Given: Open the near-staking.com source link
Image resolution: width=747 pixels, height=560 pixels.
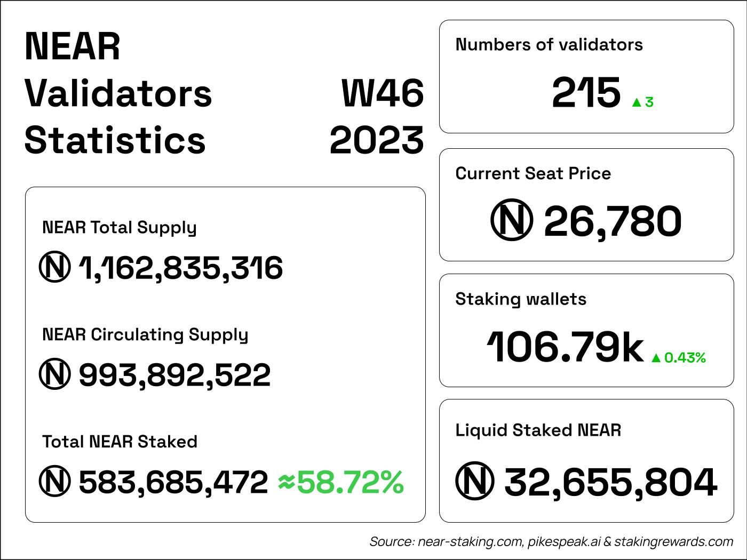Looking at the screenshot, I should [470, 542].
